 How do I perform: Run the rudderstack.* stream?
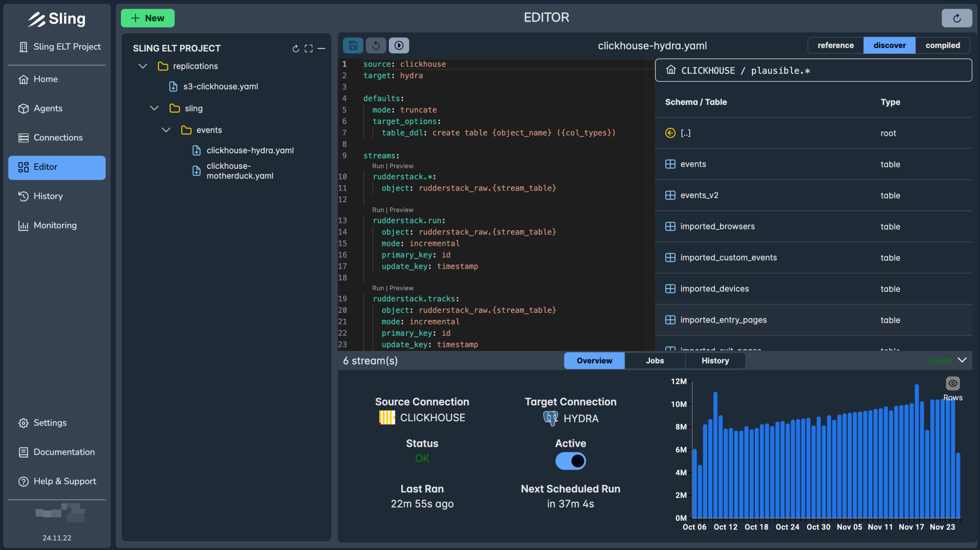[x=378, y=166]
